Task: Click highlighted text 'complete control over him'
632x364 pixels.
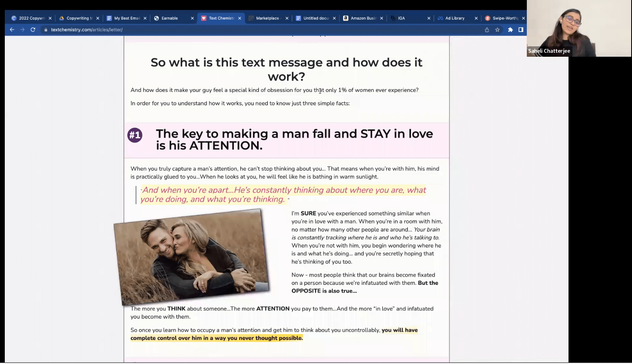Action: (x=217, y=338)
